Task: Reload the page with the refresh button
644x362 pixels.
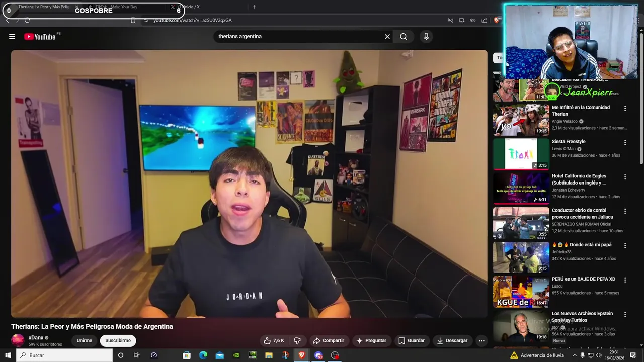Action: click(x=27, y=20)
